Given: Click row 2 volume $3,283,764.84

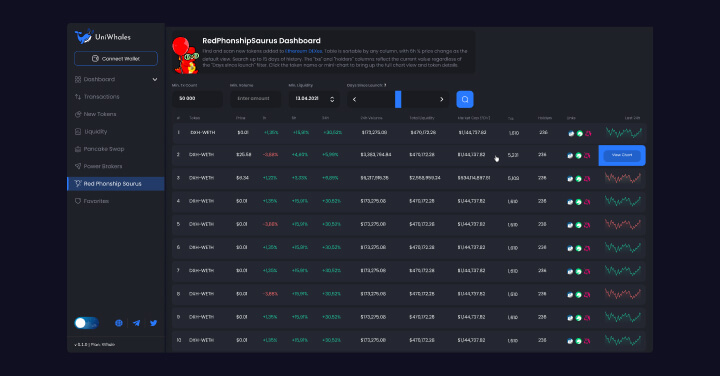Looking at the screenshot, I should pyautogui.click(x=376, y=155).
